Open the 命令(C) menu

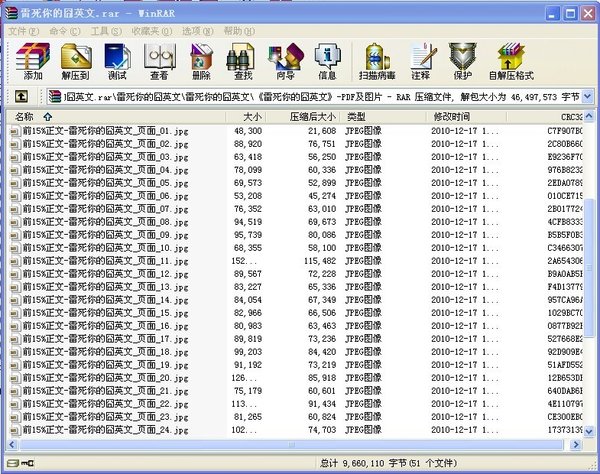pyautogui.click(x=65, y=31)
